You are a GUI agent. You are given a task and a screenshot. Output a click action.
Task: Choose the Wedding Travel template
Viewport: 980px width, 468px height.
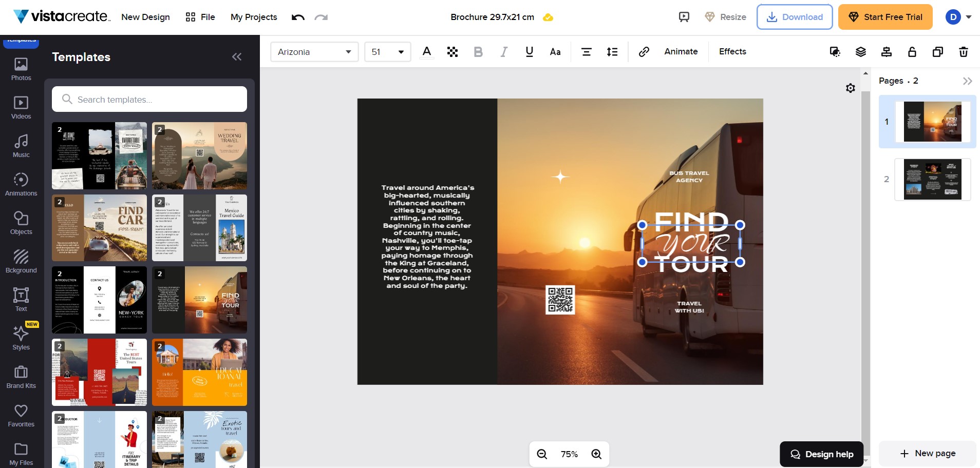click(x=199, y=155)
